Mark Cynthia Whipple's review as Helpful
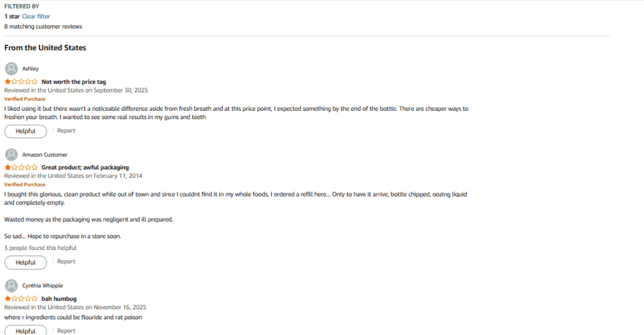Image resolution: width=644 pixels, height=335 pixels. pyautogui.click(x=25, y=331)
